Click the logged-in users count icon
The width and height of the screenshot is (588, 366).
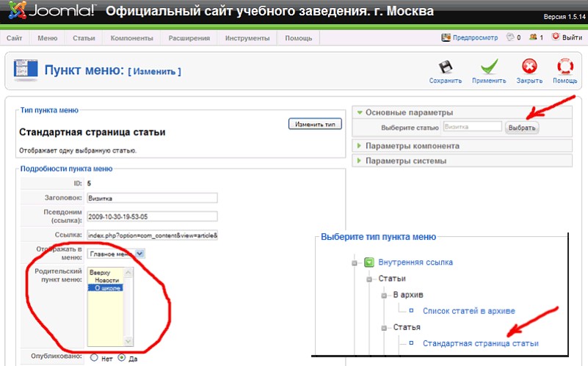coord(533,37)
